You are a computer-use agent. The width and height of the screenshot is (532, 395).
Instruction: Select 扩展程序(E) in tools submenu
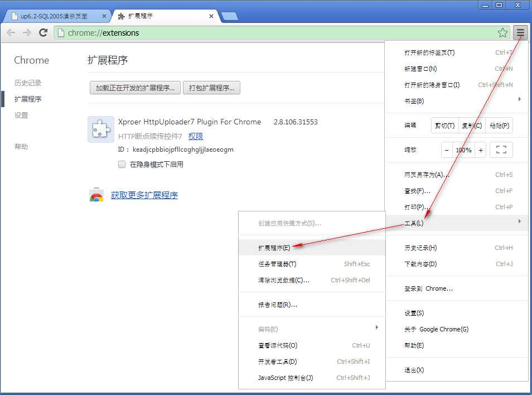coord(312,248)
